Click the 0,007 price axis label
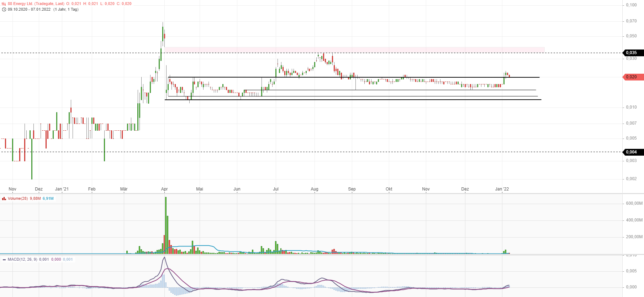This screenshot has height=297, width=644. [x=632, y=123]
